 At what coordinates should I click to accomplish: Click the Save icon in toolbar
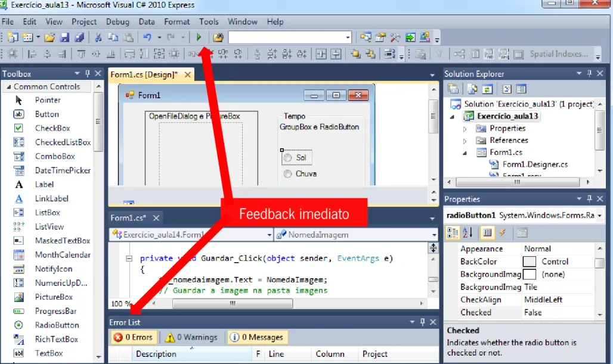64,38
